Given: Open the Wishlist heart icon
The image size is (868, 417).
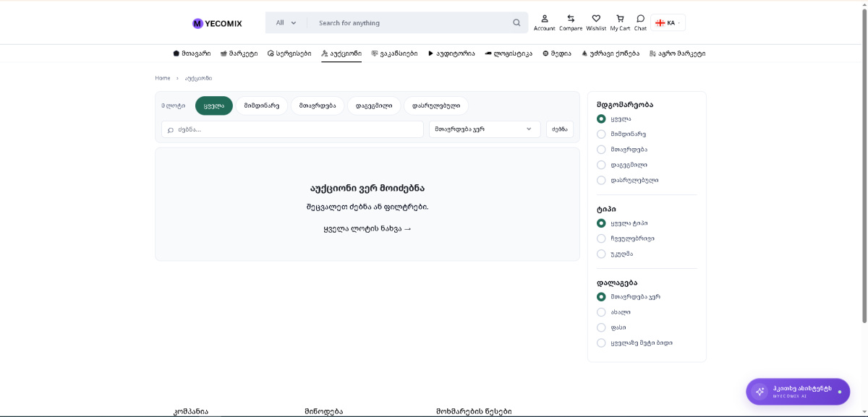Looking at the screenshot, I should (596, 22).
